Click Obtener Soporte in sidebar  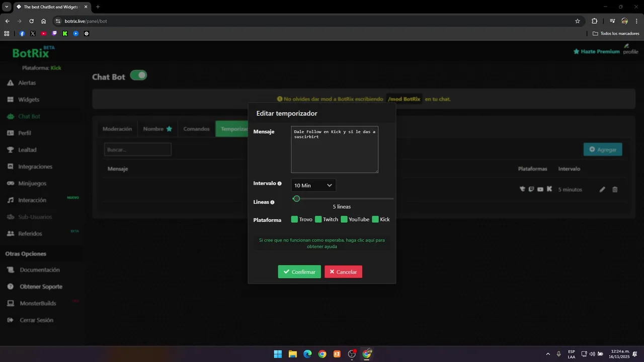point(41,287)
